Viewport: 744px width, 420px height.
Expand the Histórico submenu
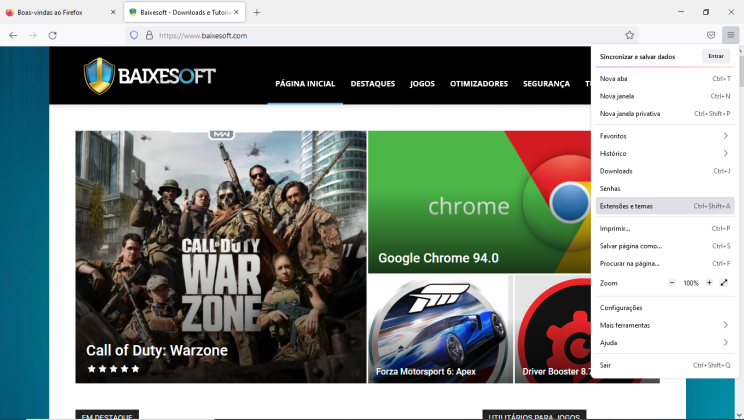(665, 154)
